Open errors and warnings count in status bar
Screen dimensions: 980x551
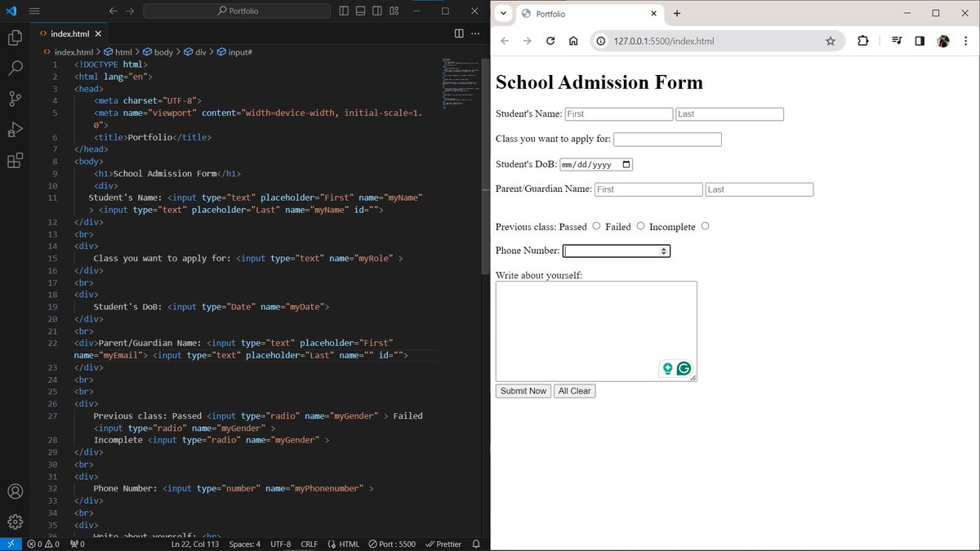[43, 544]
